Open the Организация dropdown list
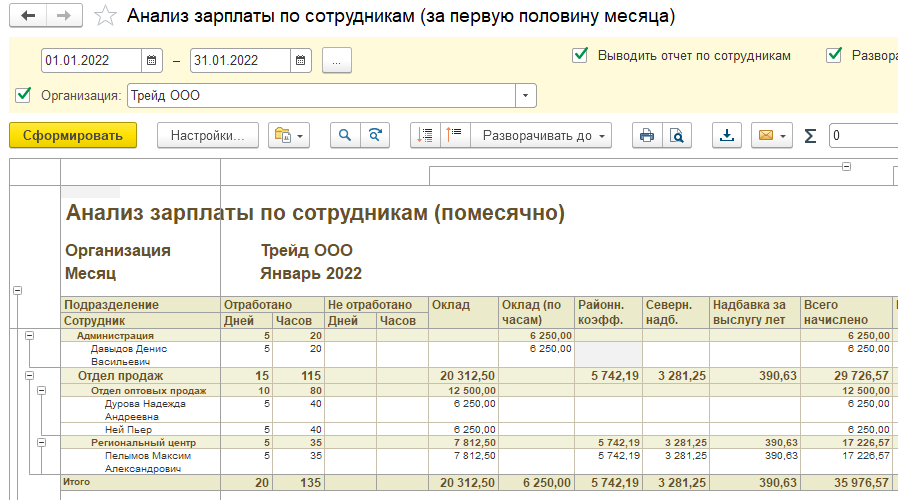The width and height of the screenshot is (898, 500). click(526, 96)
